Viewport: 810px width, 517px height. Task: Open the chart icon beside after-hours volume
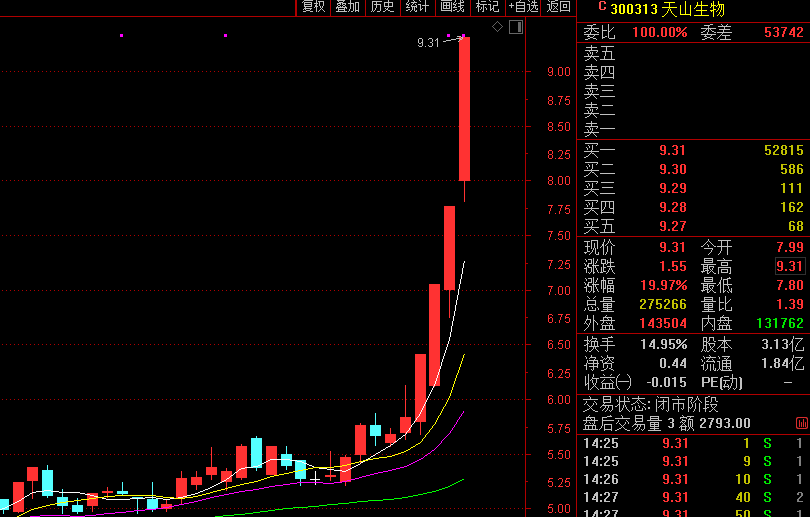pyautogui.click(x=802, y=424)
